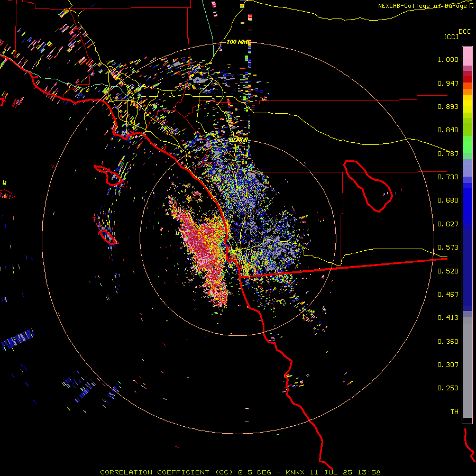Select the 0.627 legend value
This screenshot has width=476, height=476.
(448, 224)
